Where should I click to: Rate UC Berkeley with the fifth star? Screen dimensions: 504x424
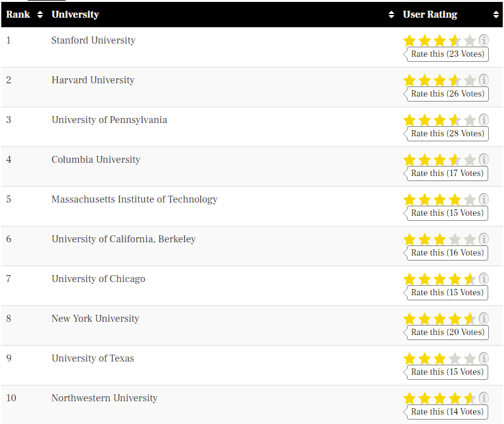470,240
